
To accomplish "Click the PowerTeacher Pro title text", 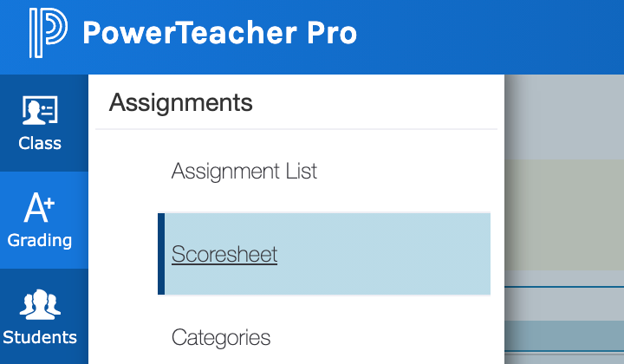I will point(219,33).
